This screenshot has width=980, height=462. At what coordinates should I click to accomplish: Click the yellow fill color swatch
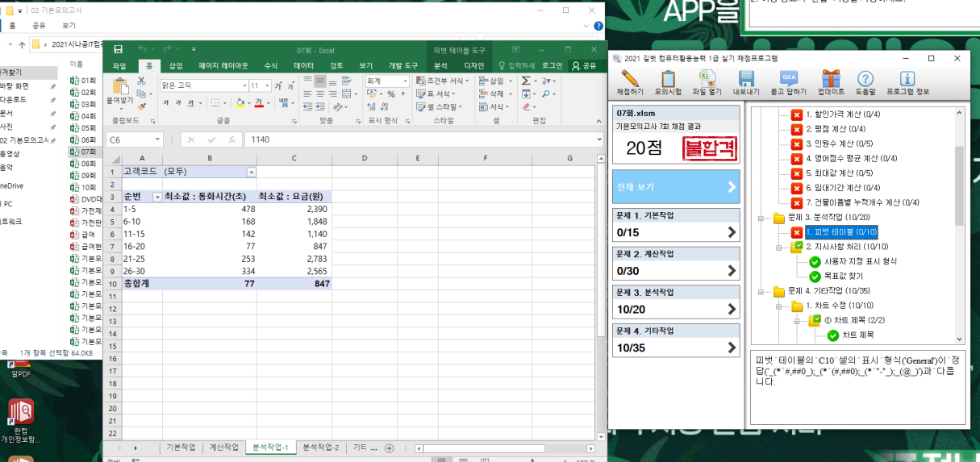240,104
